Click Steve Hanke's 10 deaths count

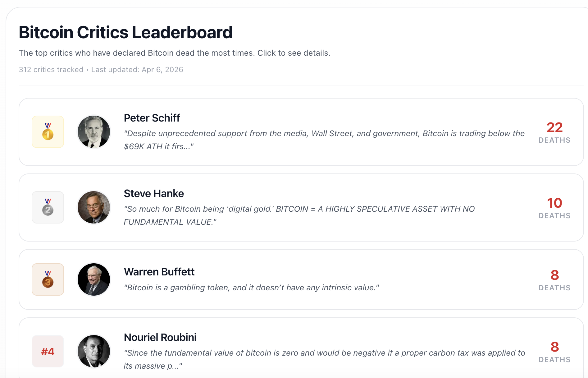click(554, 203)
